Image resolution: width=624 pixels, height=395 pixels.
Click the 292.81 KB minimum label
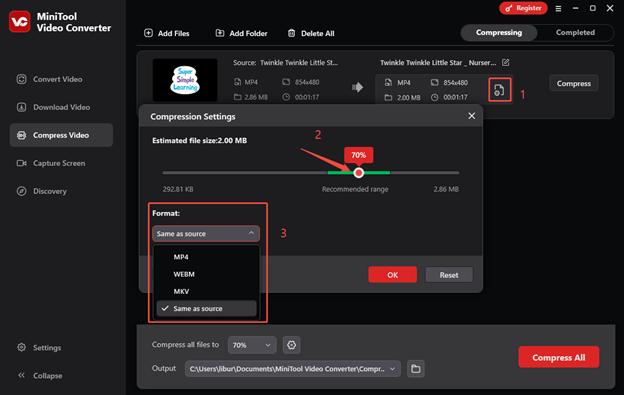click(x=178, y=189)
